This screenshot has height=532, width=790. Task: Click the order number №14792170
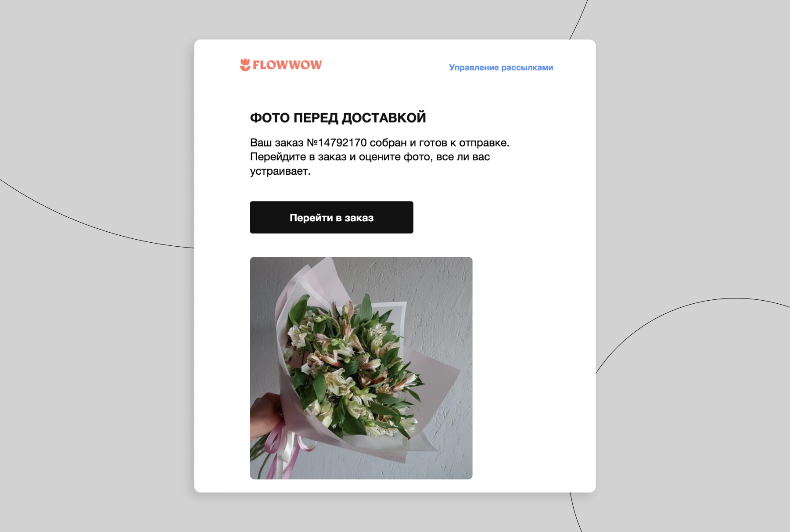pos(337,143)
